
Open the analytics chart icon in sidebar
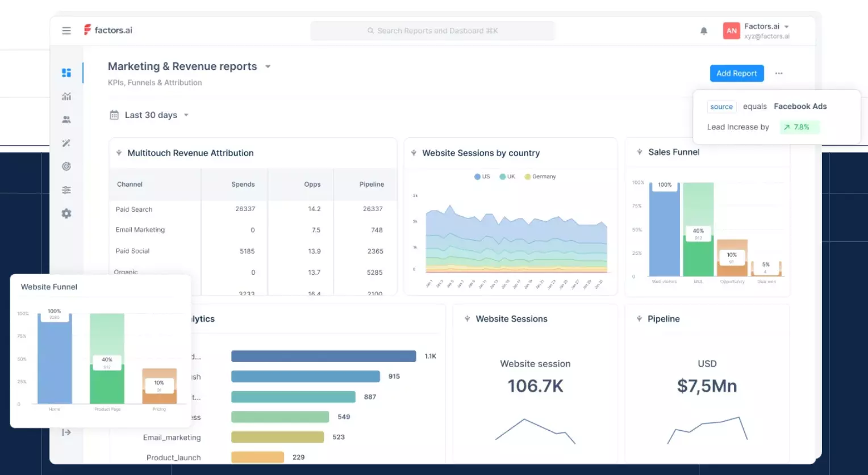point(66,96)
